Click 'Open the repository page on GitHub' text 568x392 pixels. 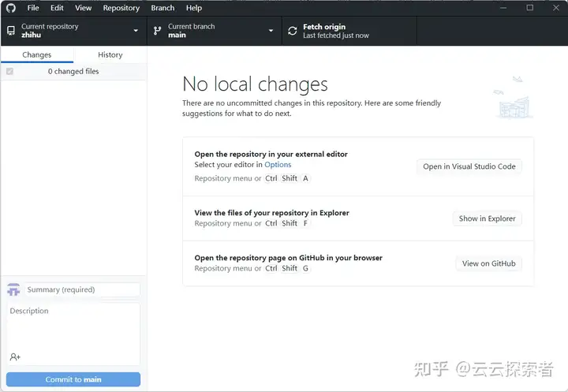(x=289, y=258)
